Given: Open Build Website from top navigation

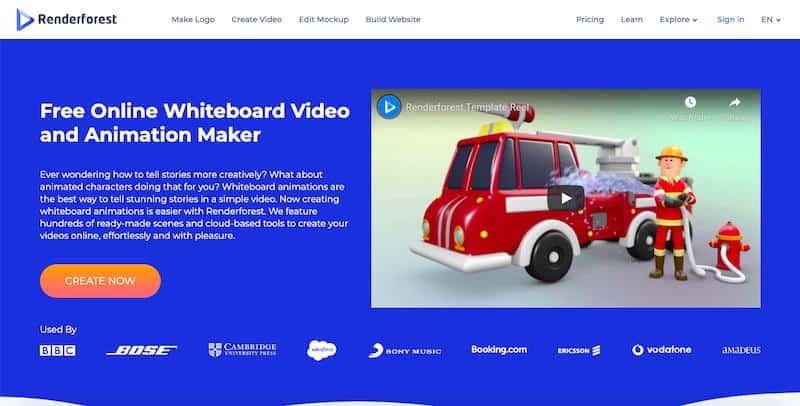Looking at the screenshot, I should pos(393,19).
